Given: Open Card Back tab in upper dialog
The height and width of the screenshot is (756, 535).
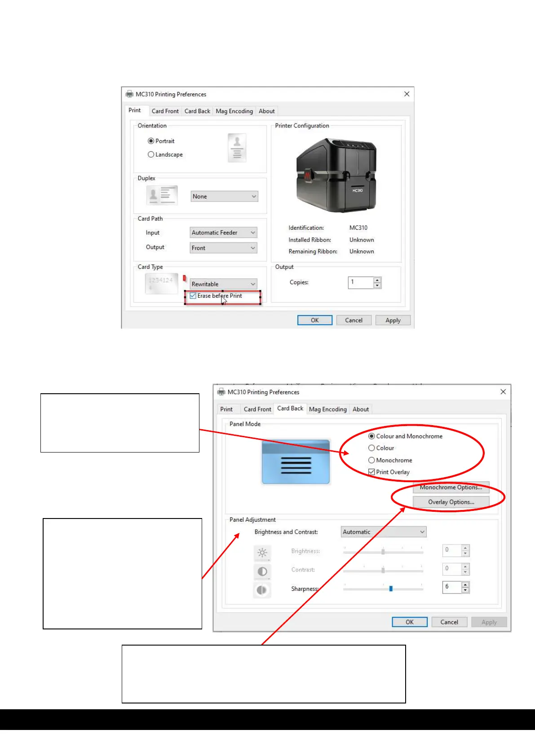Looking at the screenshot, I should tap(197, 111).
